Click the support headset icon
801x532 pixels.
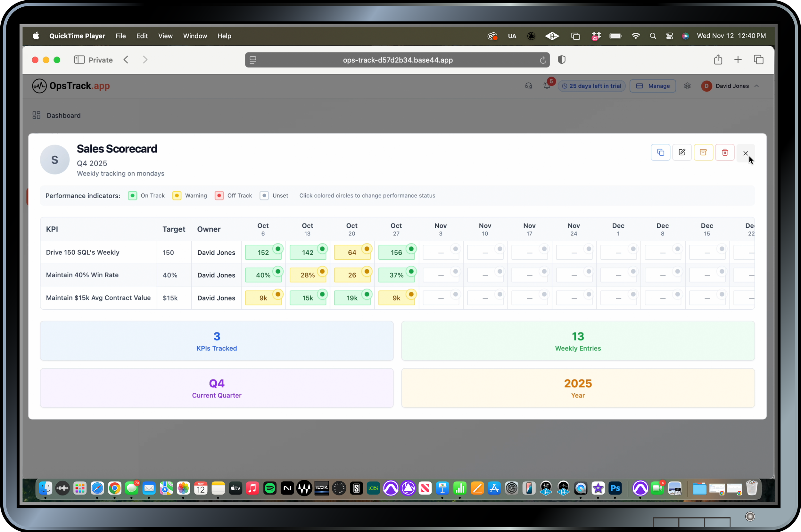528,86
